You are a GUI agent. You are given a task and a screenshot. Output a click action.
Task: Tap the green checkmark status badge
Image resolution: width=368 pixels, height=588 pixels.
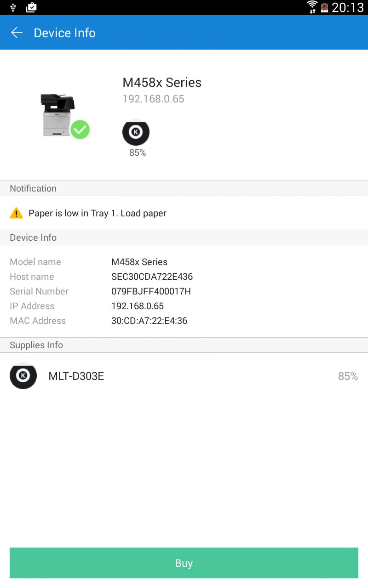[80, 130]
